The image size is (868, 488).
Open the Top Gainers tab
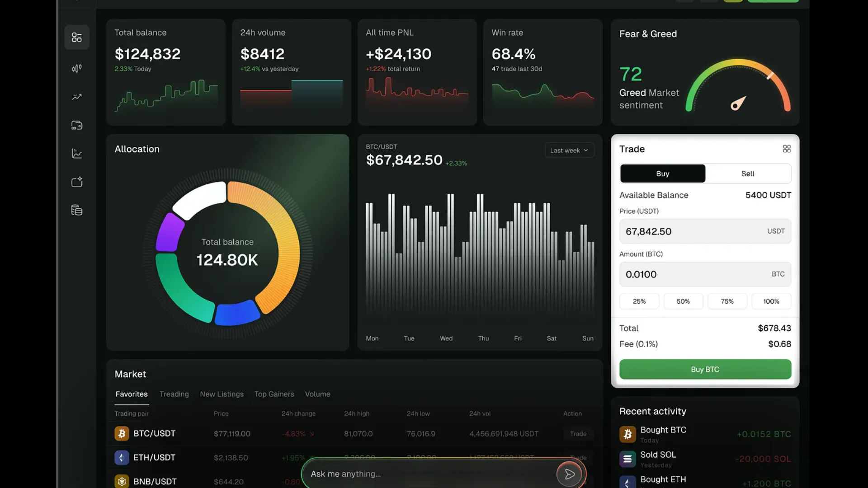pyautogui.click(x=274, y=394)
